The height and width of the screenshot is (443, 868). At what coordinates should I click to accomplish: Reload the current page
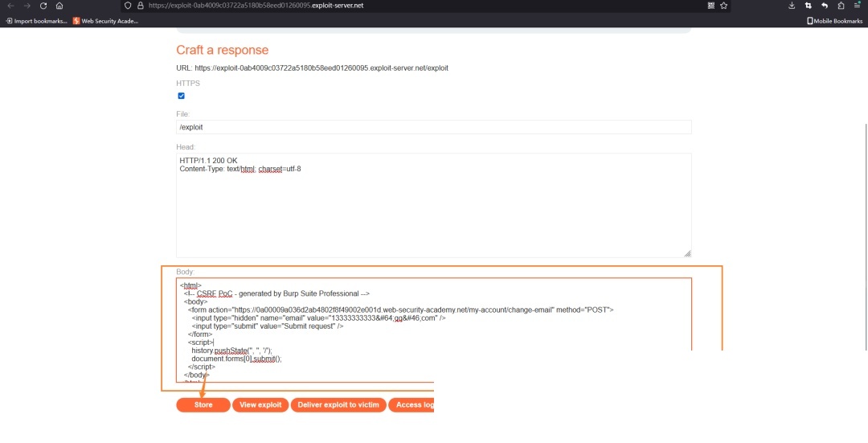[43, 6]
